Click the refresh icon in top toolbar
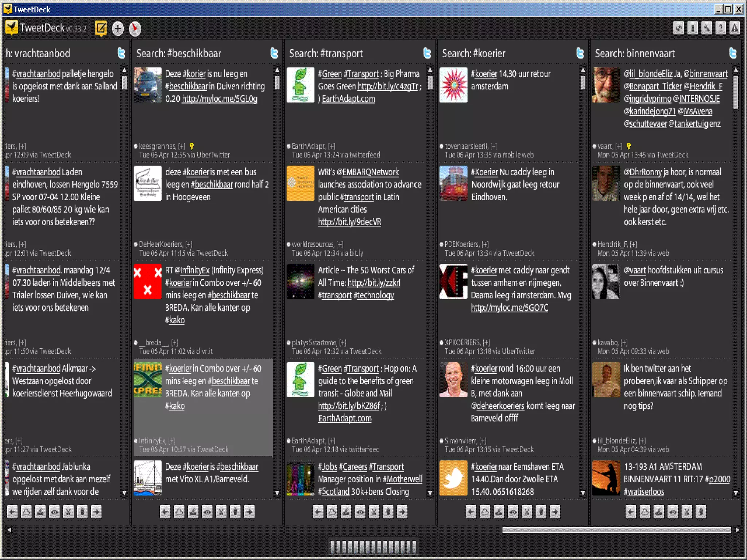Screen dimensions: 747x560 point(678,28)
